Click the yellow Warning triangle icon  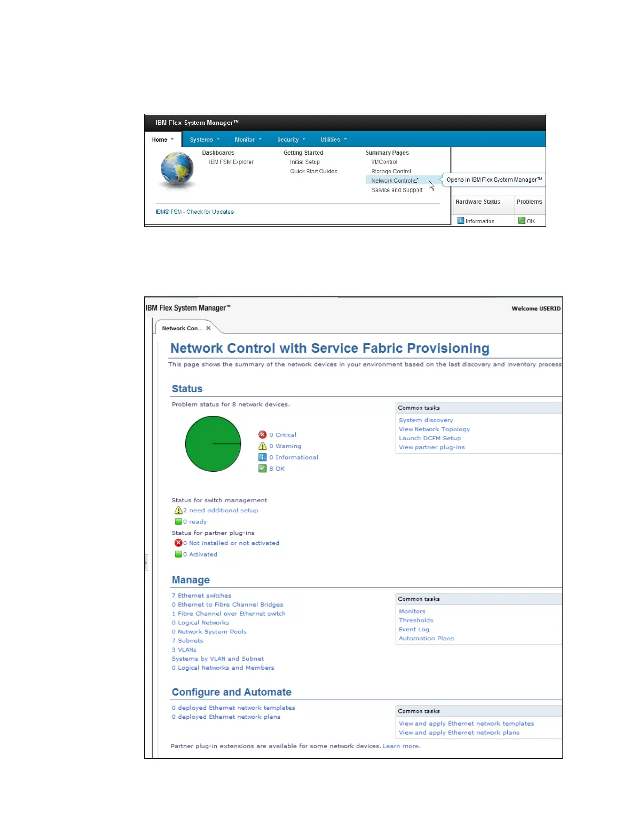263,446
